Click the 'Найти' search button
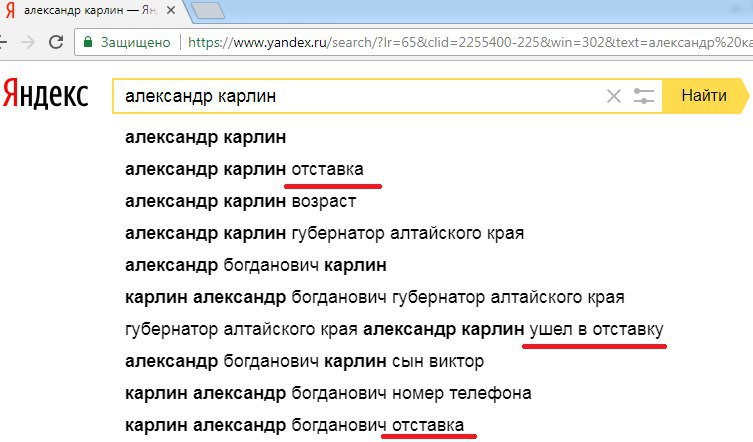753x442 pixels. (704, 96)
